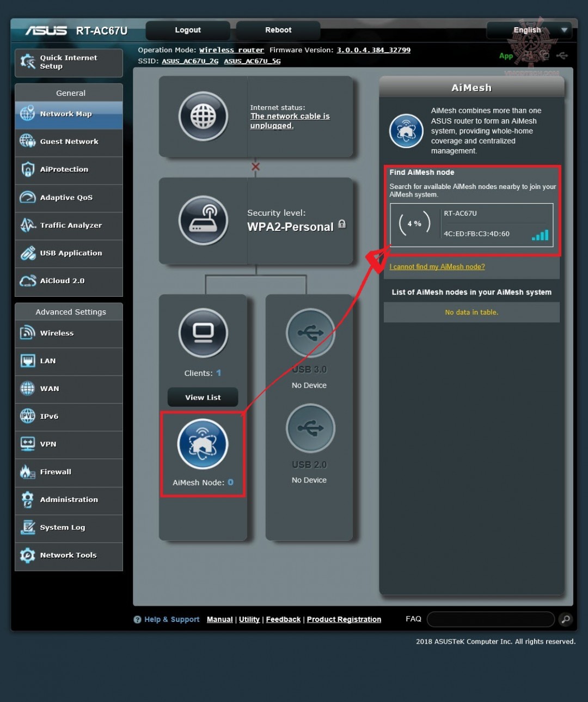Image resolution: width=588 pixels, height=702 pixels.
Task: Click the Network Tools icon
Action: tap(28, 555)
